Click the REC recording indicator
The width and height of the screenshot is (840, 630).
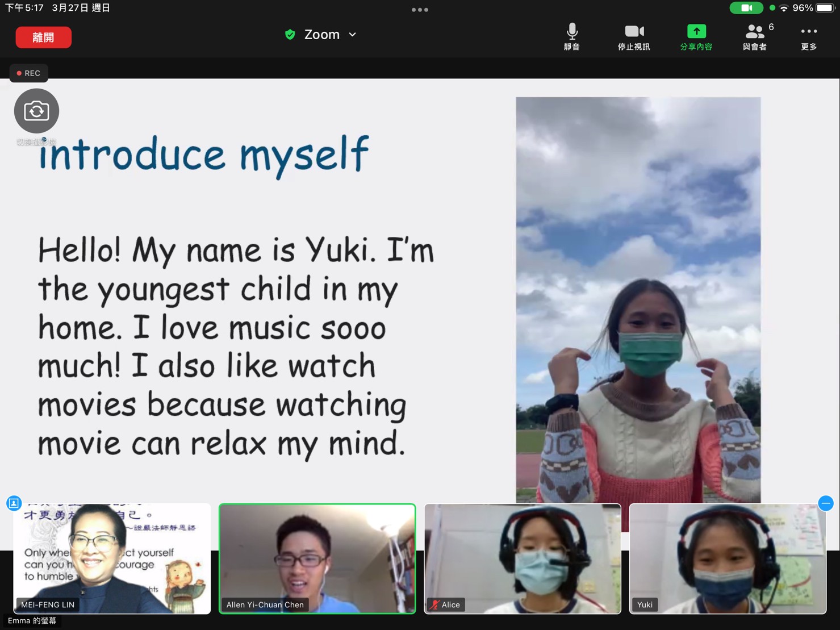[28, 73]
